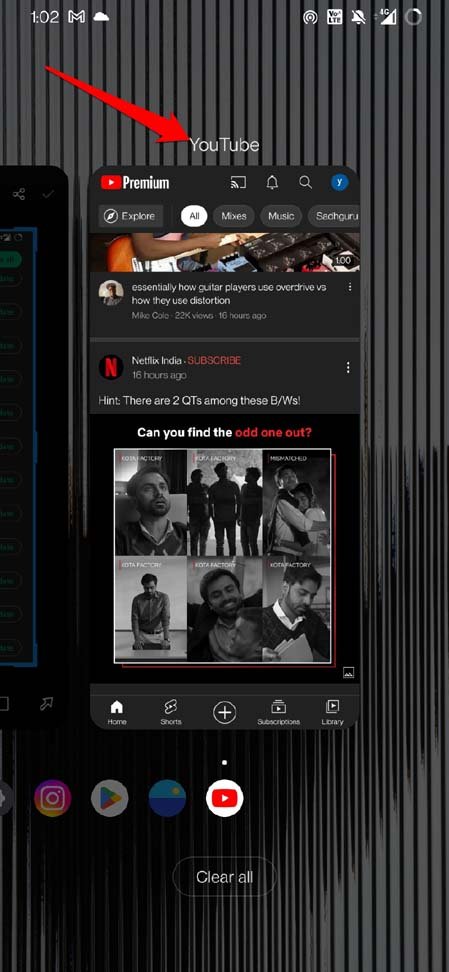
Task: Open the overdrive vs distortion video title
Action: pos(229,294)
